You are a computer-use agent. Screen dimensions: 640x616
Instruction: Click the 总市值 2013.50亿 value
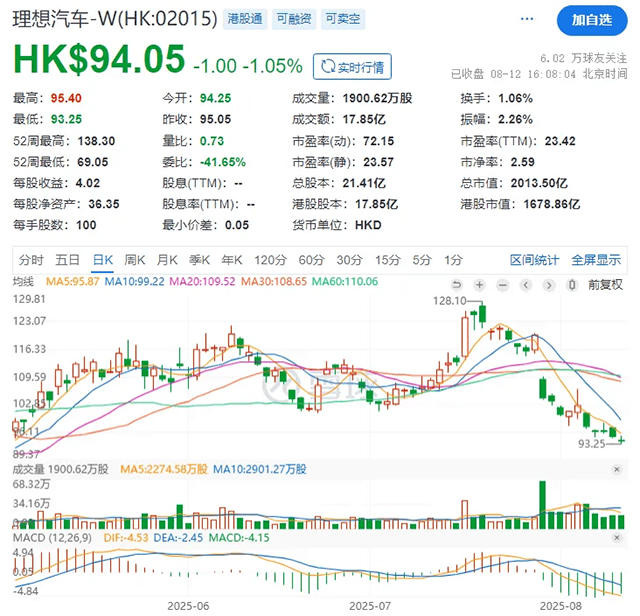539,183
